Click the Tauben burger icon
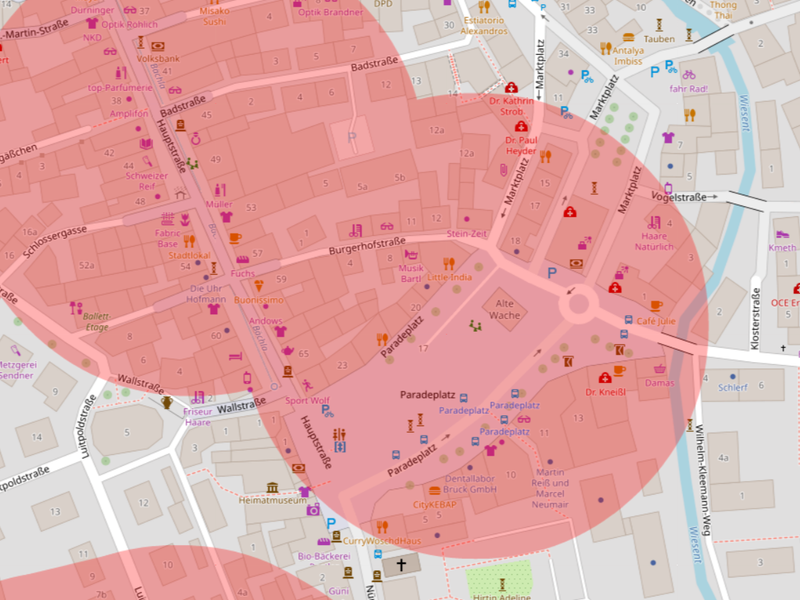The width and height of the screenshot is (800, 600). click(629, 37)
